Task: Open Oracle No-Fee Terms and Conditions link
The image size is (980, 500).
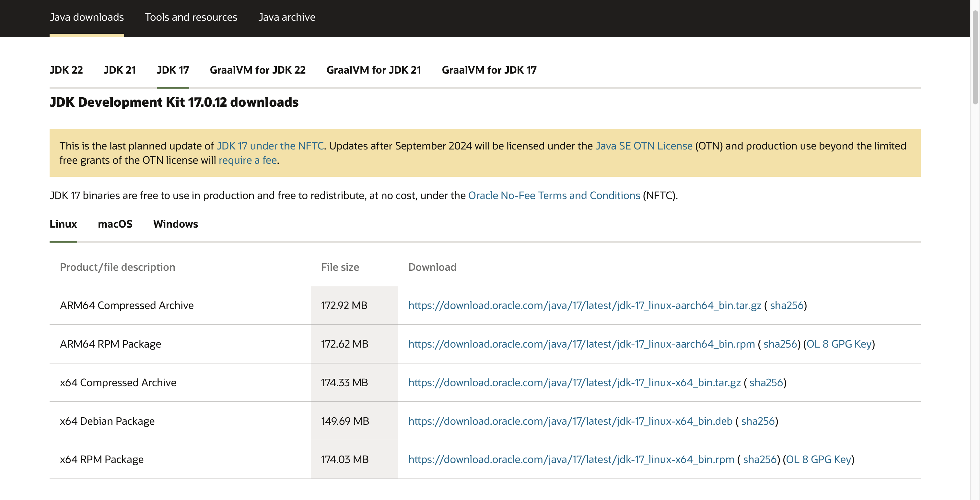Action: pyautogui.click(x=554, y=195)
